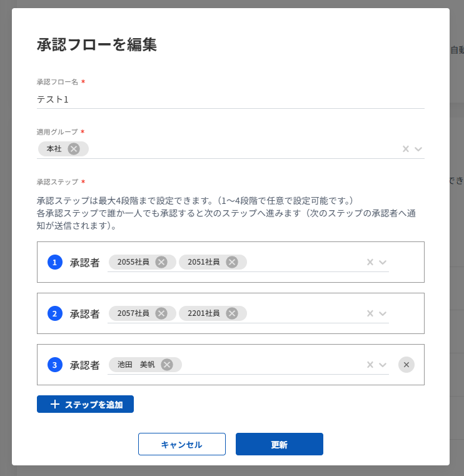The image size is (464, 476).
Task: Click the 更新 button to save
Action: coord(279,445)
